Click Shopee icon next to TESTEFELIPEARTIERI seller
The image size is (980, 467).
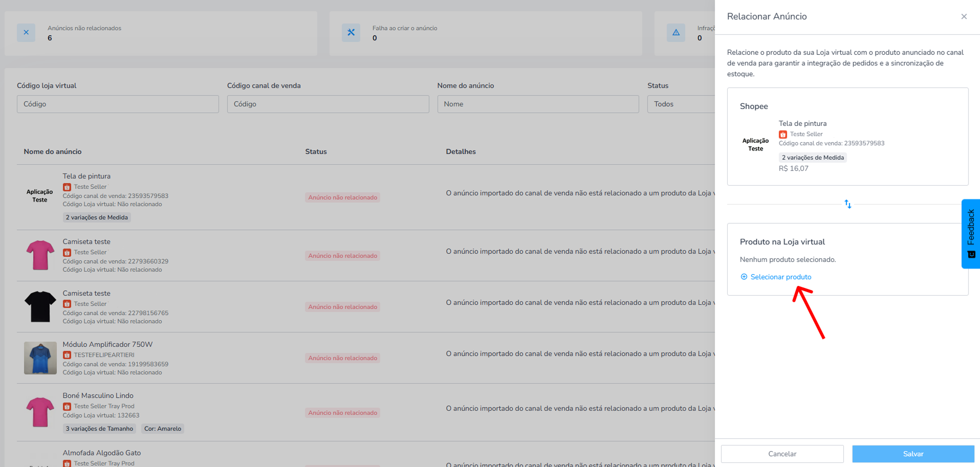point(67,355)
